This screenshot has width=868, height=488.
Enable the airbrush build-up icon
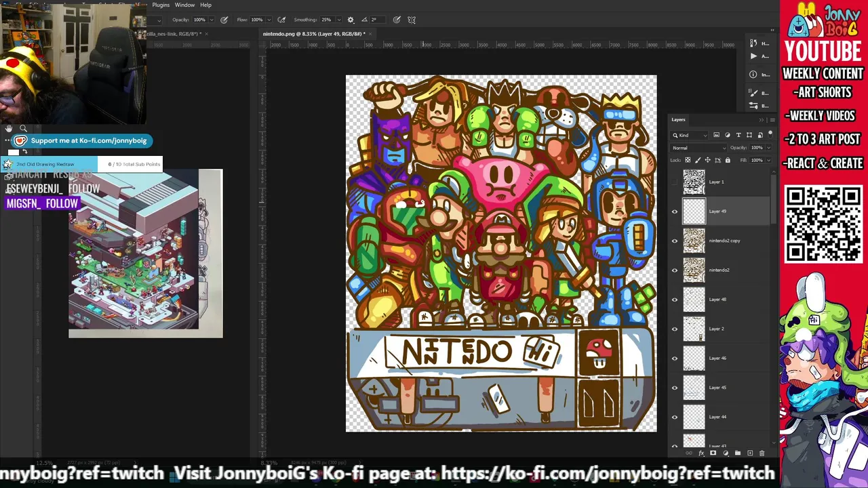click(x=281, y=20)
